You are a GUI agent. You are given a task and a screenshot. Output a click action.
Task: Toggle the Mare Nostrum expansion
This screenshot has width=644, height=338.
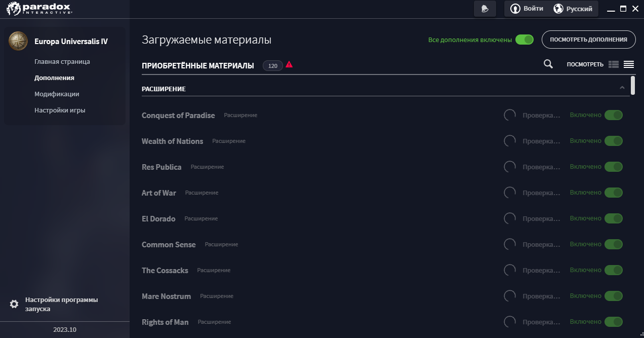coord(614,296)
